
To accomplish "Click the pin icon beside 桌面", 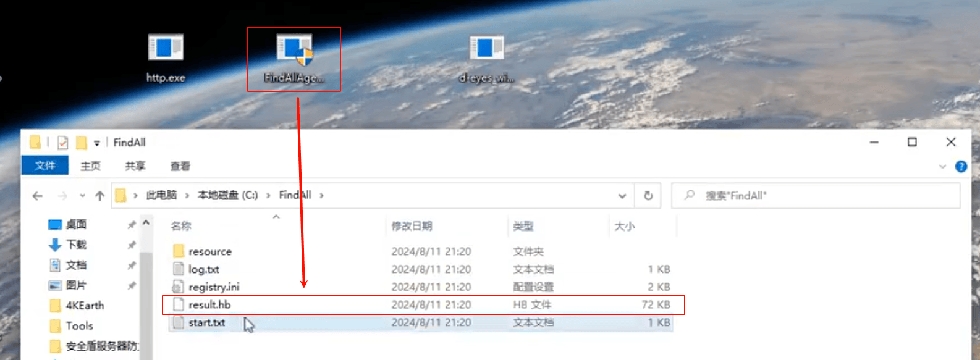I will pyautogui.click(x=131, y=225).
